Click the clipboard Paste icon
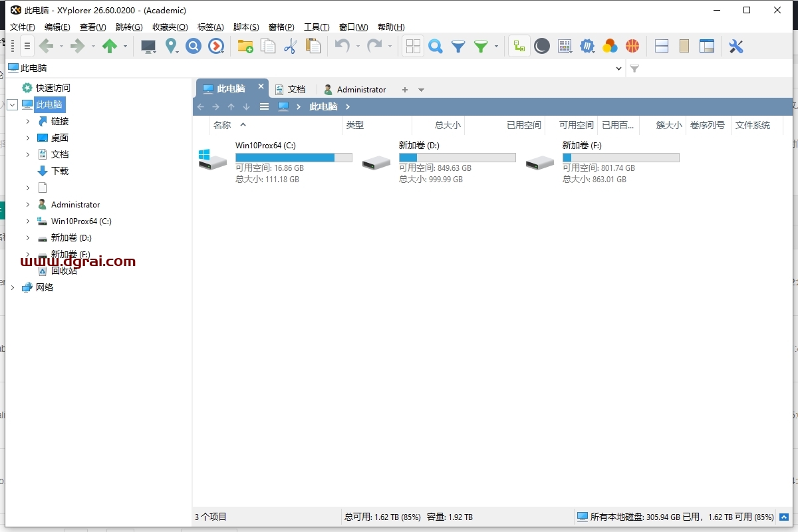Screen dimensions: 798x532 [x=313, y=47]
